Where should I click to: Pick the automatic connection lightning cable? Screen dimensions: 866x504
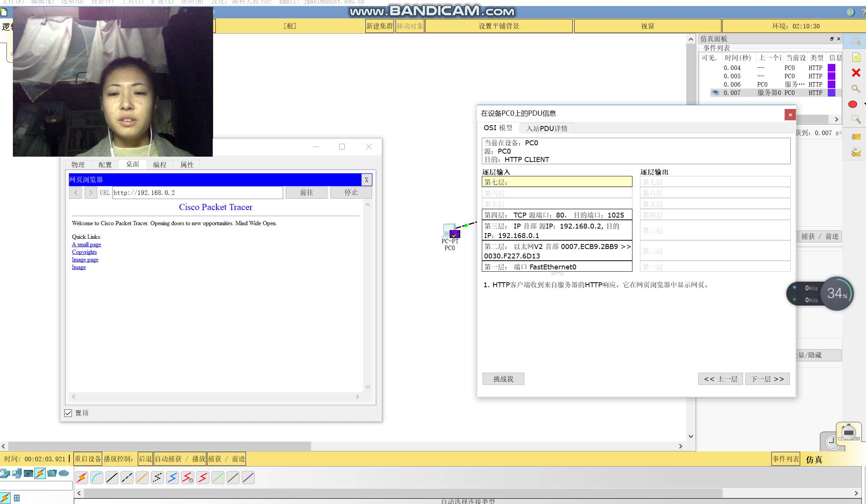click(x=81, y=478)
